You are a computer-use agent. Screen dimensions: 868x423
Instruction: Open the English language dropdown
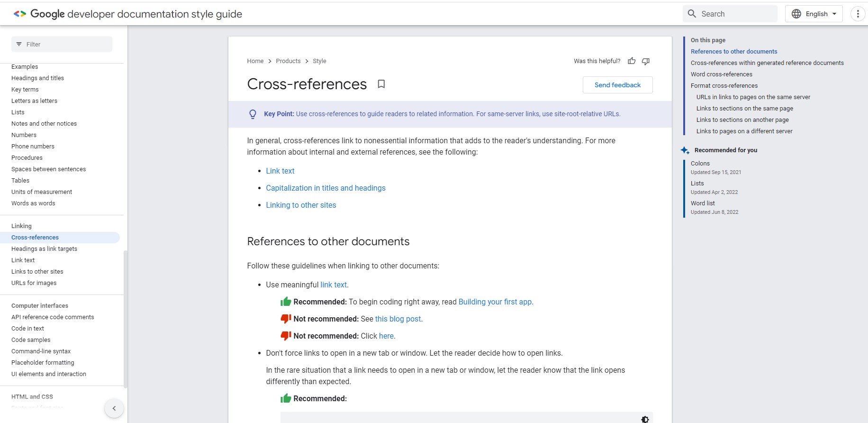click(814, 14)
